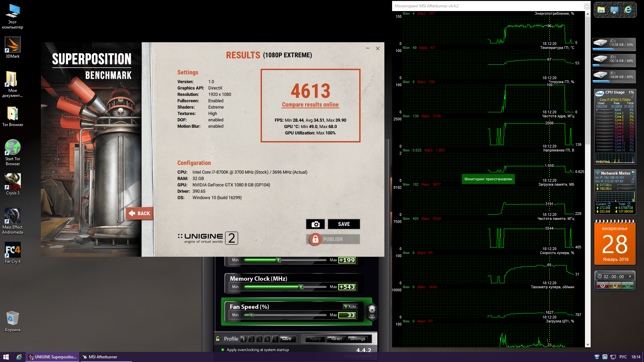This screenshot has width=644, height=362.
Task: Click Compare results online link
Action: pos(310,105)
